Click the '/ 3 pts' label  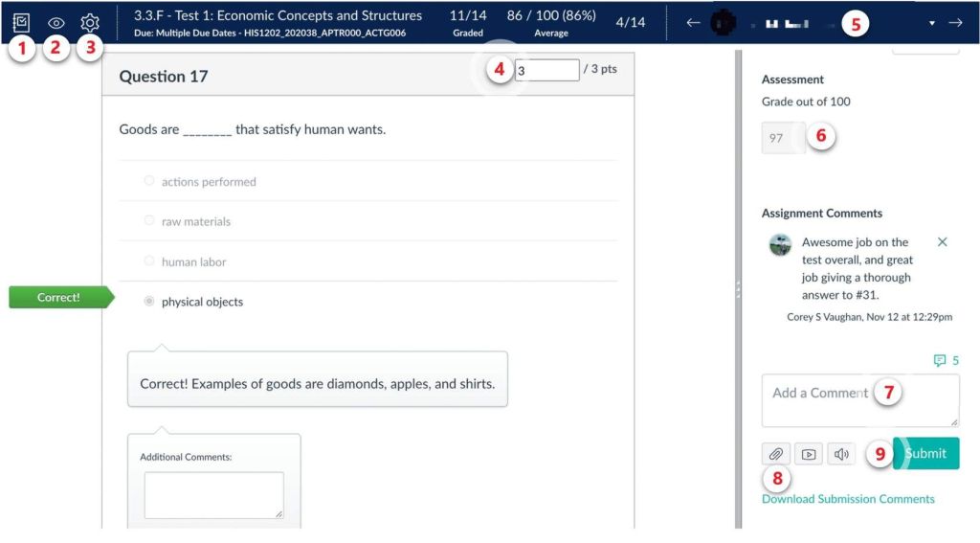[600, 69]
